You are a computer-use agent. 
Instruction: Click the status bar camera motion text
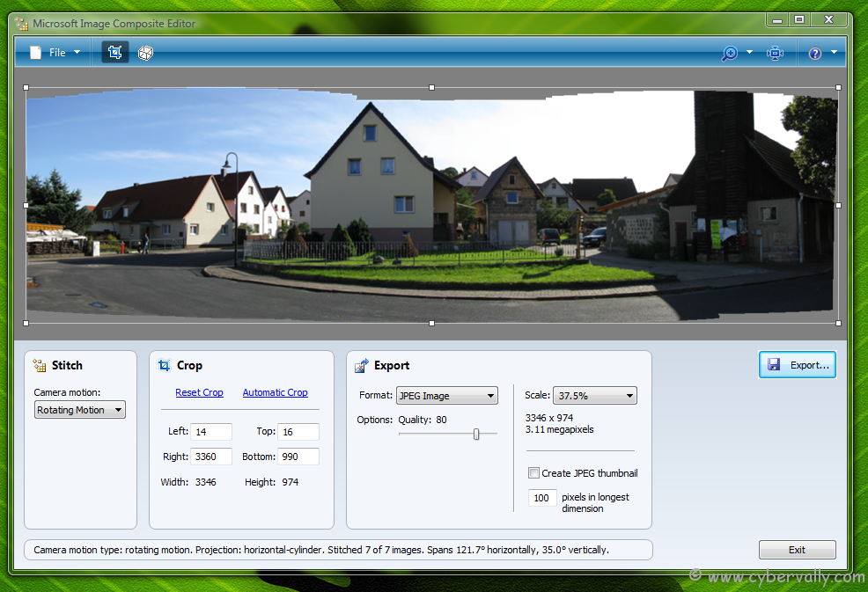click(321, 550)
